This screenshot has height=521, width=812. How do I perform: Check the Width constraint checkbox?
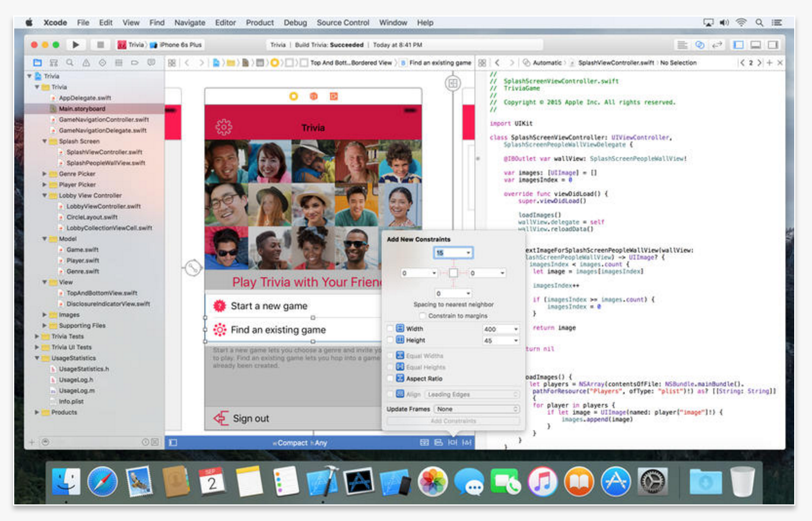390,328
